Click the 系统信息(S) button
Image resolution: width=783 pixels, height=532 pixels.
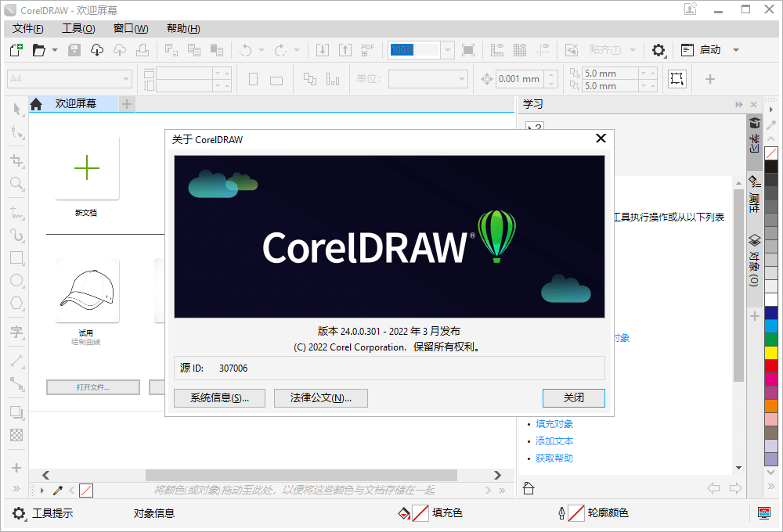tap(219, 397)
